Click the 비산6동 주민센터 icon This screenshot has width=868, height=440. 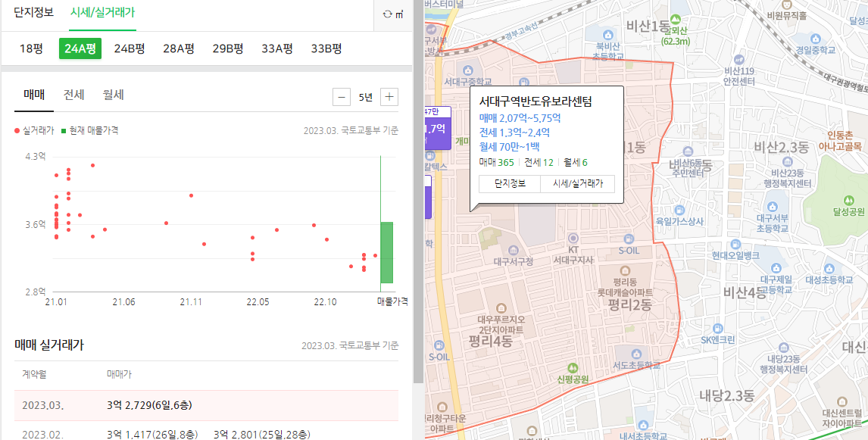click(688, 151)
